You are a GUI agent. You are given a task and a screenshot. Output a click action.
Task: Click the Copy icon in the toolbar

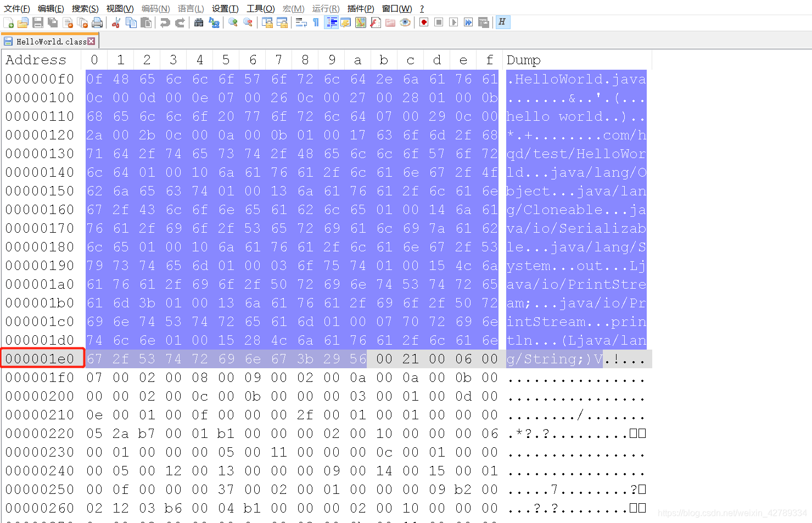point(131,23)
